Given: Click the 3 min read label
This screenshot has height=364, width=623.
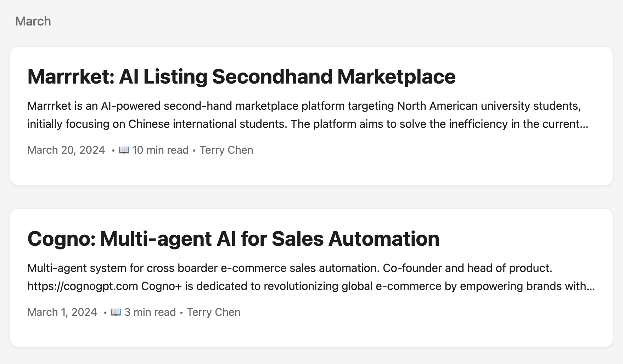Looking at the screenshot, I should click(150, 312).
